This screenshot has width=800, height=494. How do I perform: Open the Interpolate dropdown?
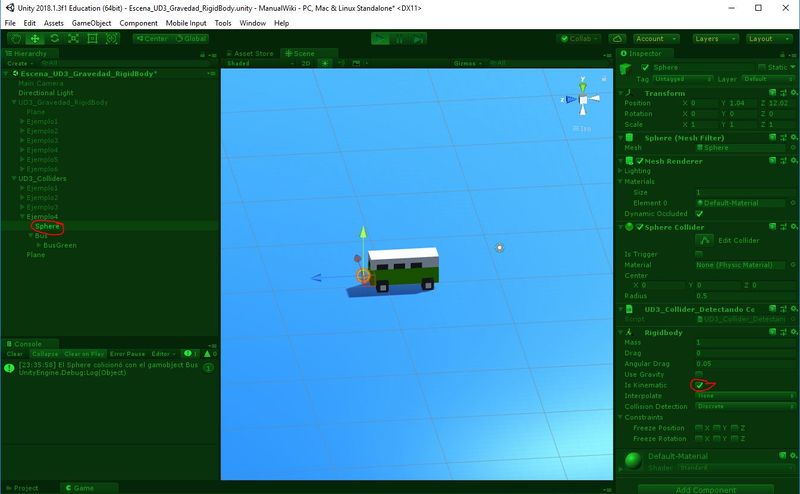coord(745,396)
